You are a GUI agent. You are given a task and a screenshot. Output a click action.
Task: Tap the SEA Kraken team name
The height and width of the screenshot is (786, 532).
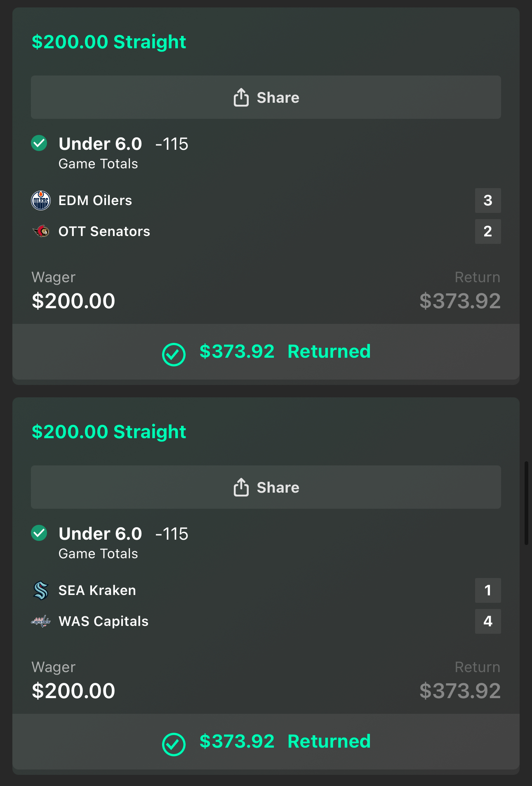click(x=97, y=590)
